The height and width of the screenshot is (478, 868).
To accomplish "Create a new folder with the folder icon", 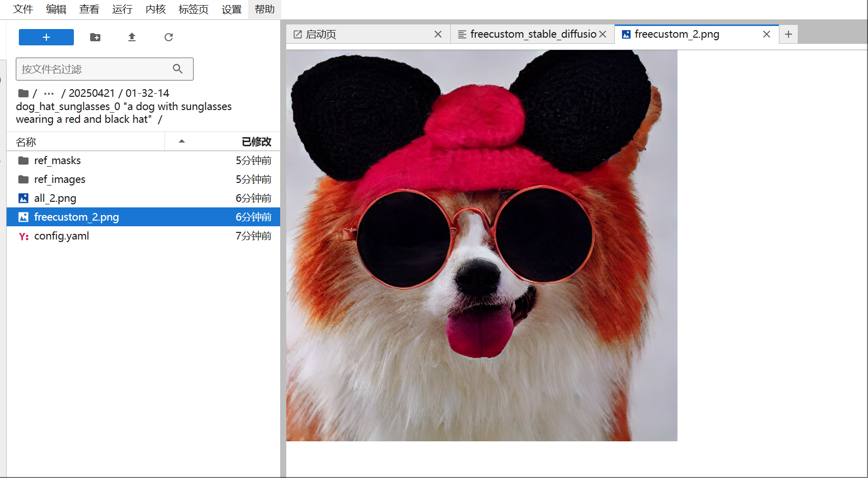I will point(95,37).
